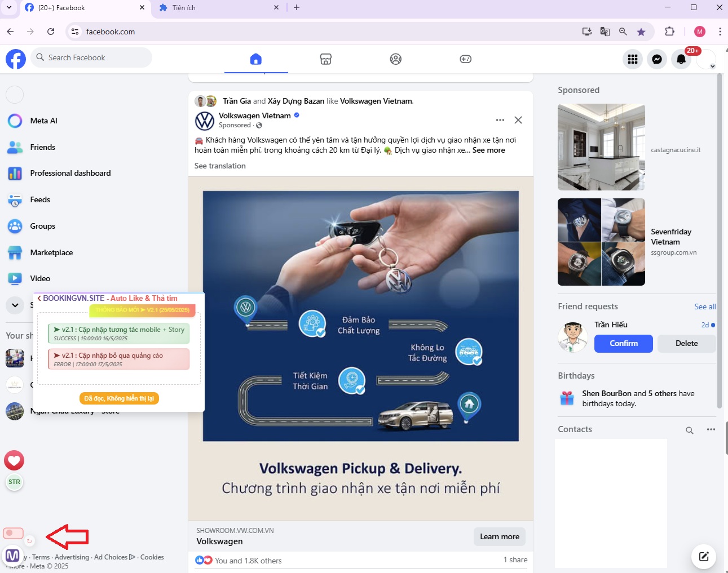The width and height of the screenshot is (728, 573).
Task: Open the Chrome extensions puzzle icon
Action: point(669,32)
